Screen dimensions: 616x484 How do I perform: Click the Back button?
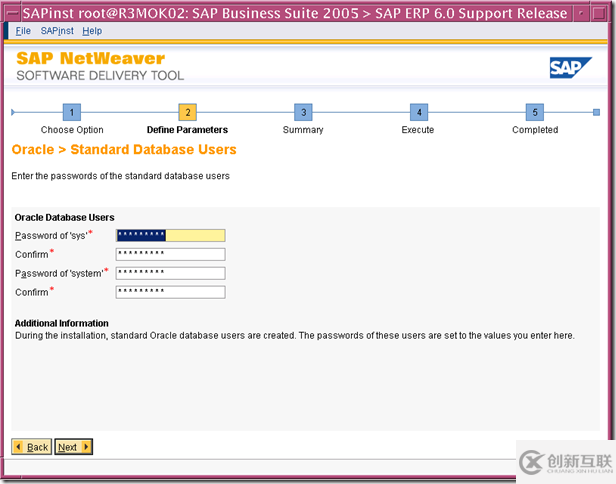coord(31,447)
